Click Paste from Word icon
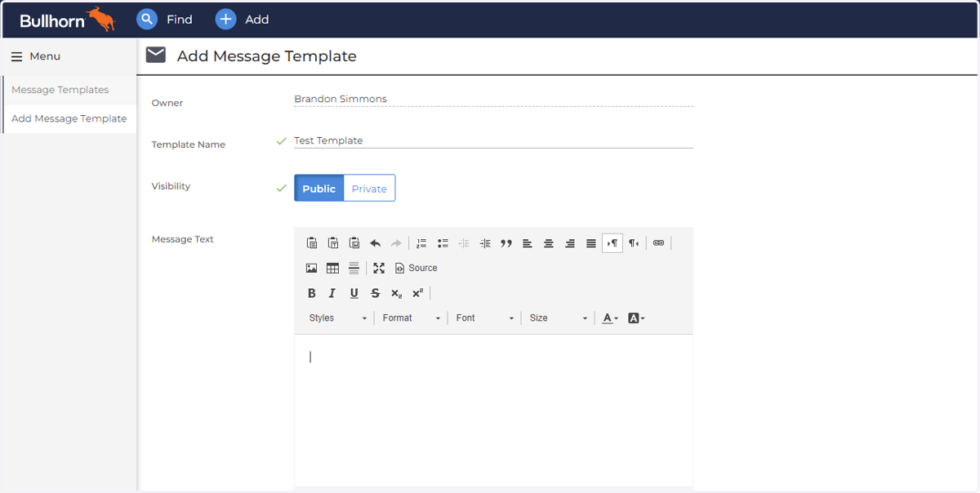Viewport: 980px width, 493px height. (x=354, y=243)
